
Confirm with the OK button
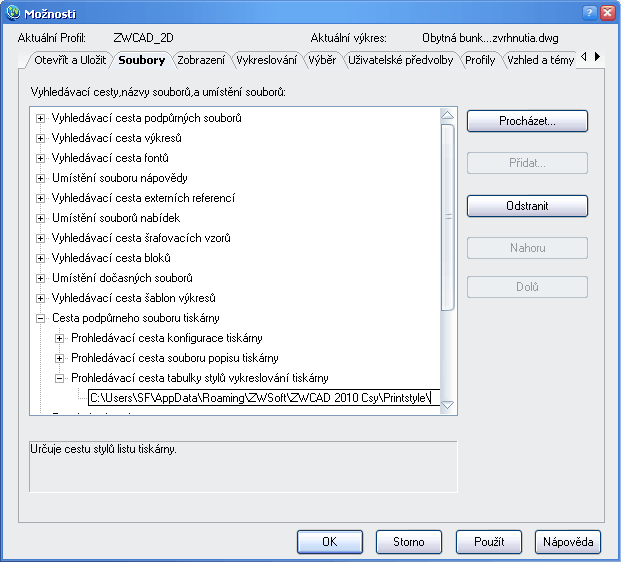point(329,542)
